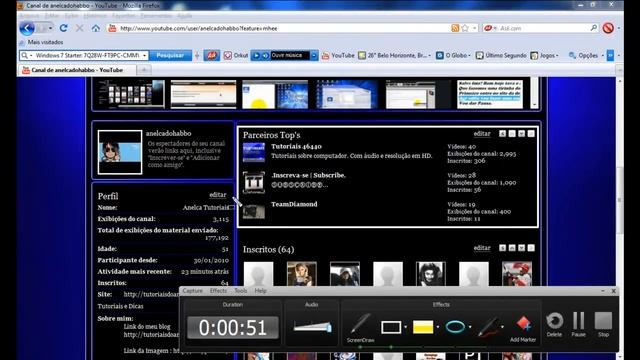The image size is (640, 360).
Task: Reload the page with the refresh icon
Action: click(x=63, y=28)
